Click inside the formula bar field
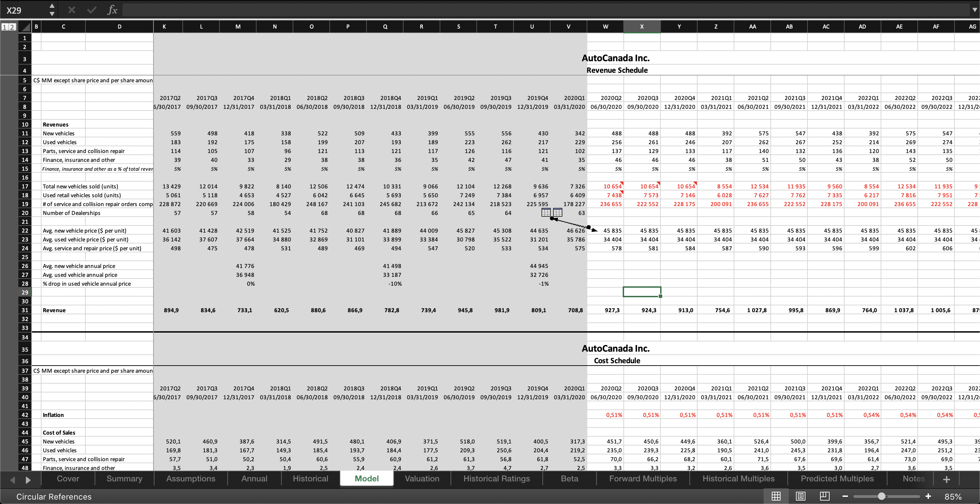 pyautogui.click(x=546, y=10)
